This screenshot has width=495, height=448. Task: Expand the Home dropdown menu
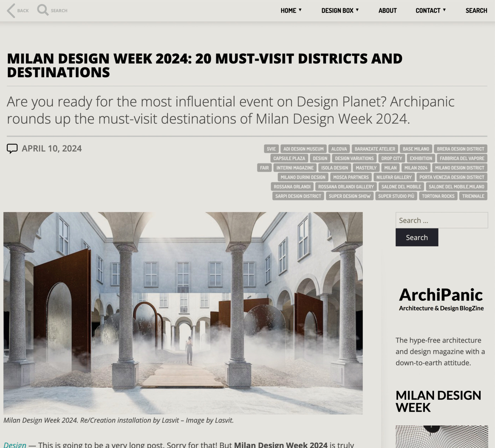click(291, 11)
